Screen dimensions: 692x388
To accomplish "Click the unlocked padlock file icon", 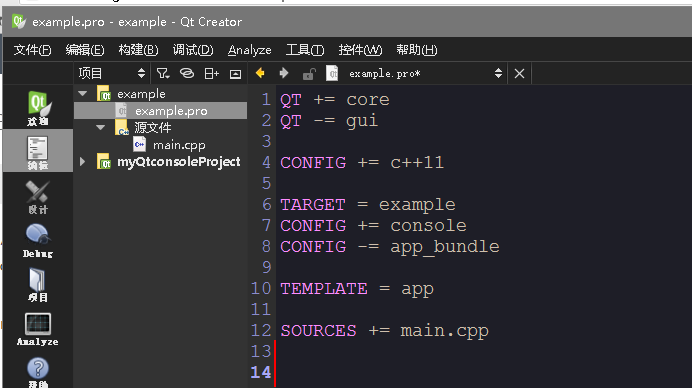I will [x=308, y=74].
